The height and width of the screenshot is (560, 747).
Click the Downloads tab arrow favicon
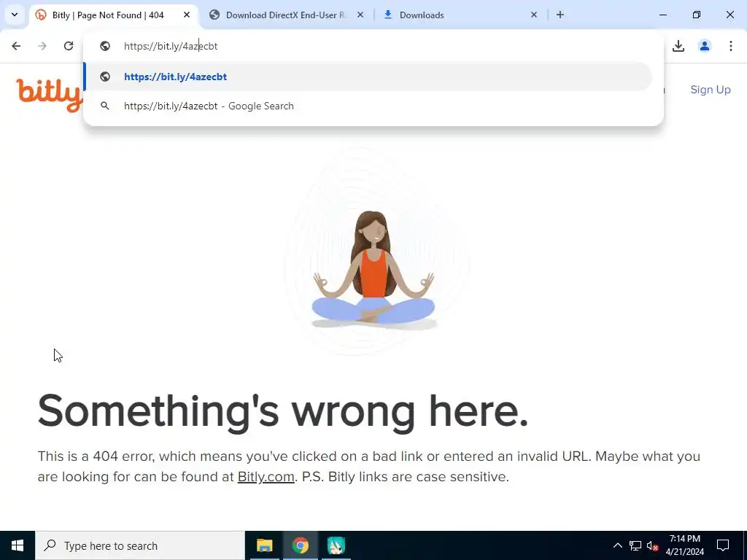pyautogui.click(x=388, y=15)
